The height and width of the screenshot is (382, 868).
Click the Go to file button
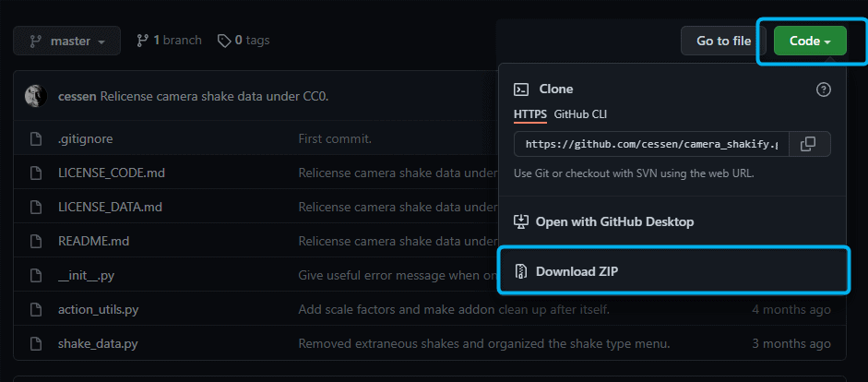point(723,41)
